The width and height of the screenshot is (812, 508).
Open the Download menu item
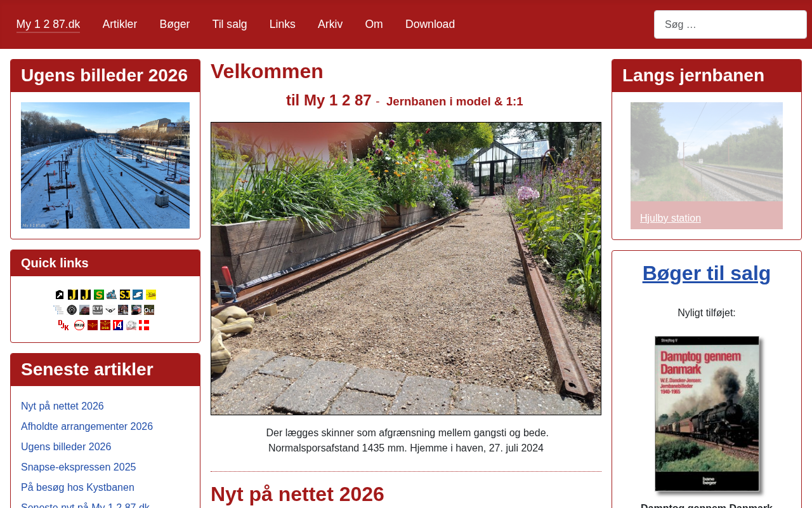(430, 24)
